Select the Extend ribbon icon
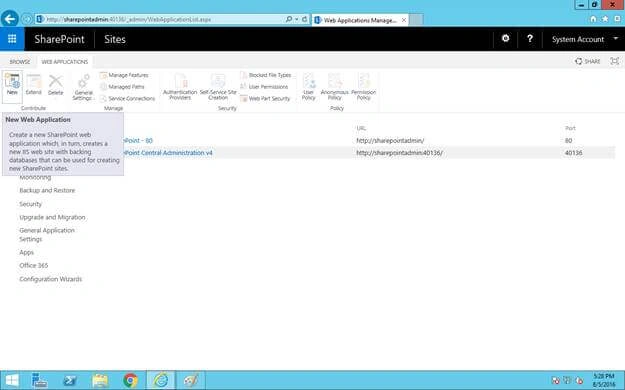 33,85
